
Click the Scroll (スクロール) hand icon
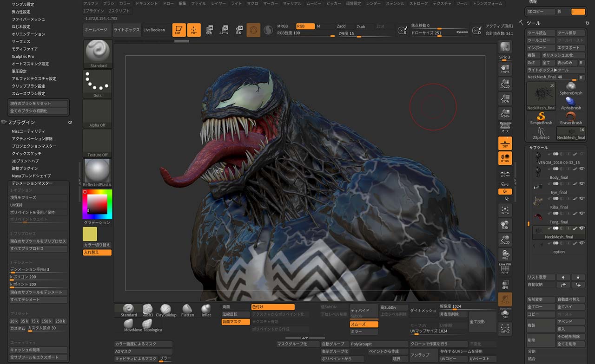505,69
